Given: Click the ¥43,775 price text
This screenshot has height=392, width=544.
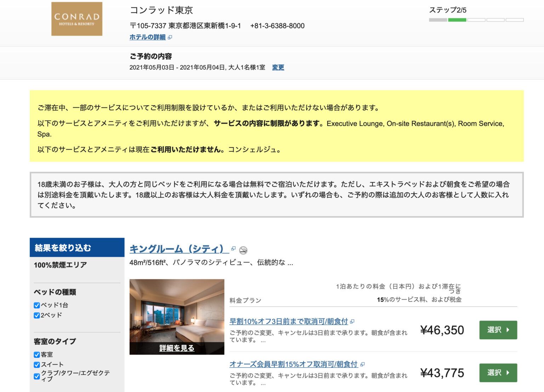Looking at the screenshot, I should (x=442, y=373).
